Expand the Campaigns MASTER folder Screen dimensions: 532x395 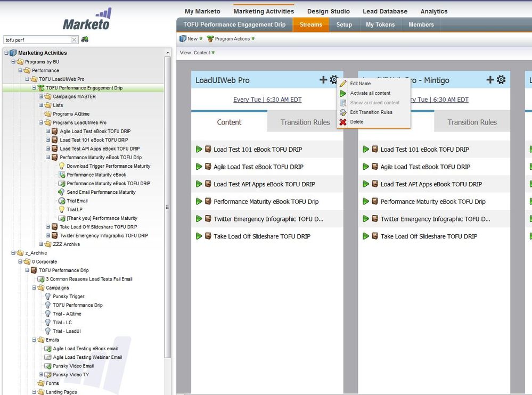pos(41,96)
